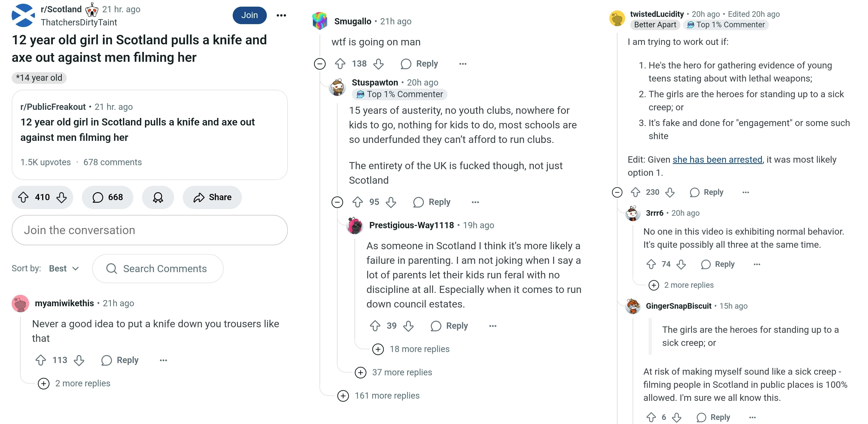
Task: Upvote the main Scotland post
Action: click(x=23, y=197)
